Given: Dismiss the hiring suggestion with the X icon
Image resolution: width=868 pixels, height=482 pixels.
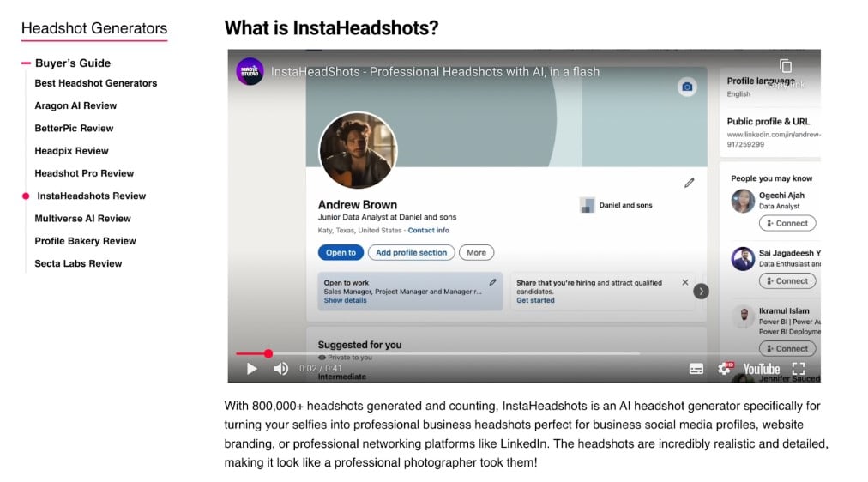Looking at the screenshot, I should [x=684, y=282].
